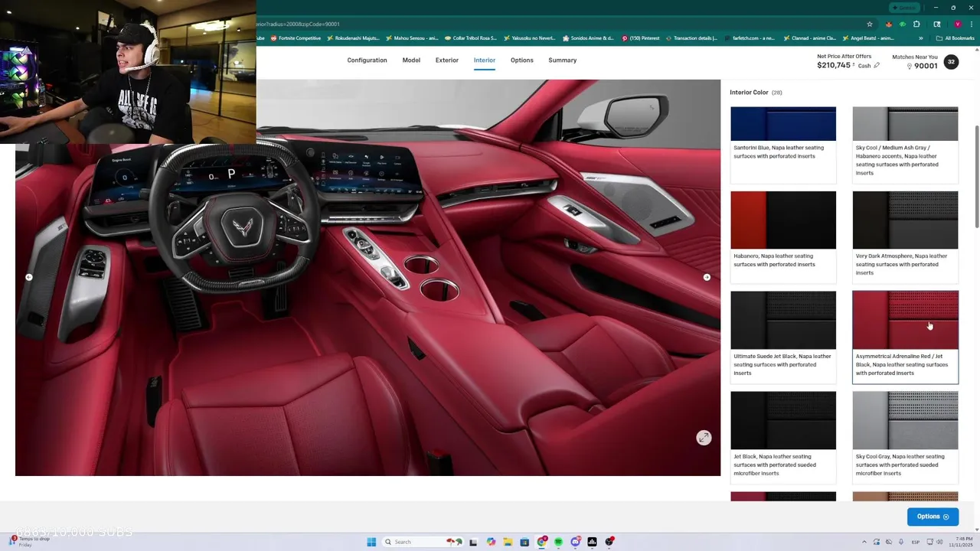980x551 pixels.
Task: Open the Configuration tab
Action: [367, 60]
